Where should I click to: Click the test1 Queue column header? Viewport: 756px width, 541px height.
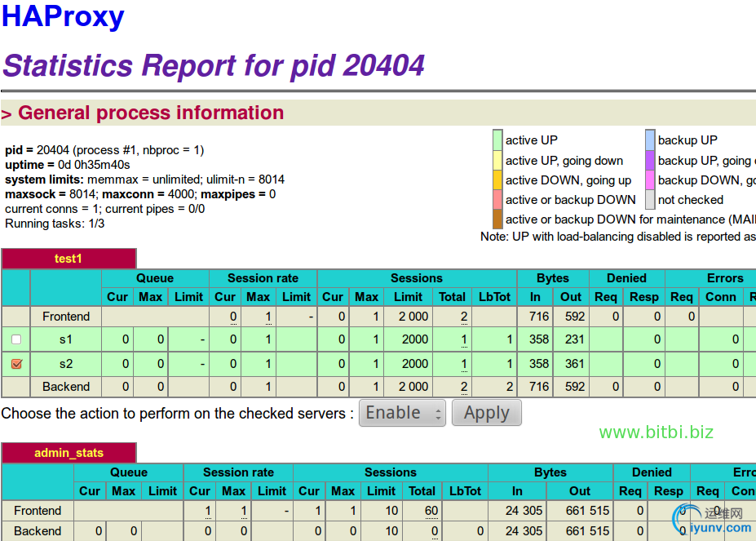click(155, 278)
